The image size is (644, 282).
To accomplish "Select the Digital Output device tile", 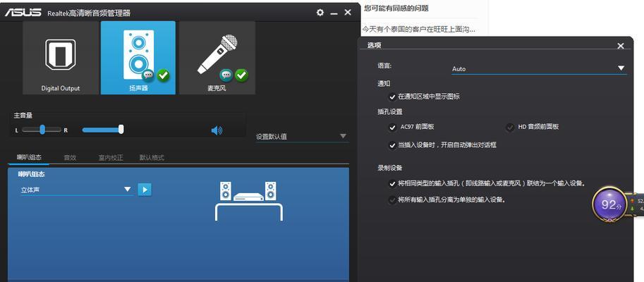I will pos(61,58).
